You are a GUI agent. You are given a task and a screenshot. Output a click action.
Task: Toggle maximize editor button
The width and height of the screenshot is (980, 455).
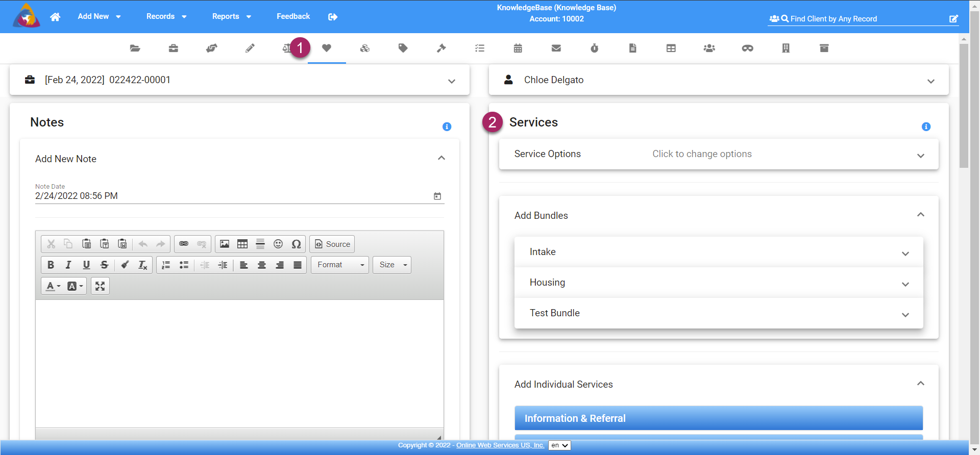point(100,286)
